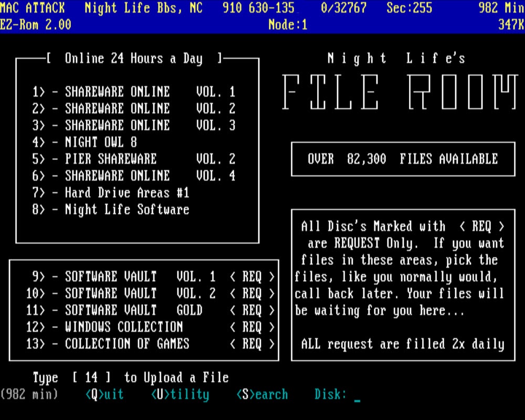The image size is (525, 420).
Task: Click the Quit command at bottom
Action: [x=104, y=394]
